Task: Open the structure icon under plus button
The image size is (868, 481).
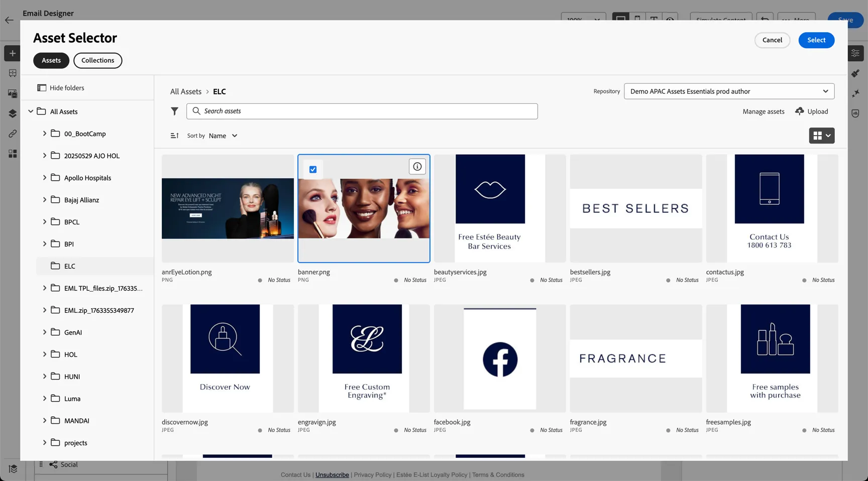Action: pos(13,73)
